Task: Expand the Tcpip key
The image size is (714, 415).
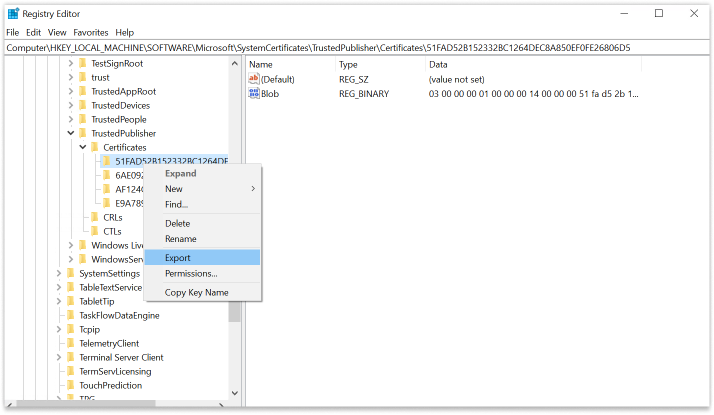Action: point(59,329)
